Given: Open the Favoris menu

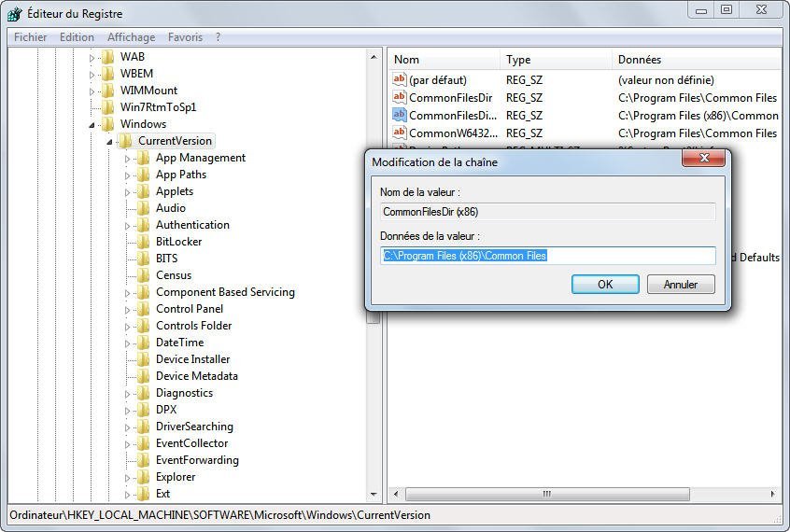Looking at the screenshot, I should pyautogui.click(x=186, y=37).
